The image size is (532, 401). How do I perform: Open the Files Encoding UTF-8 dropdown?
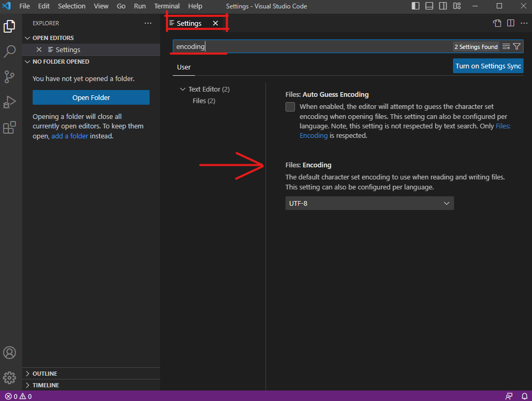click(369, 203)
